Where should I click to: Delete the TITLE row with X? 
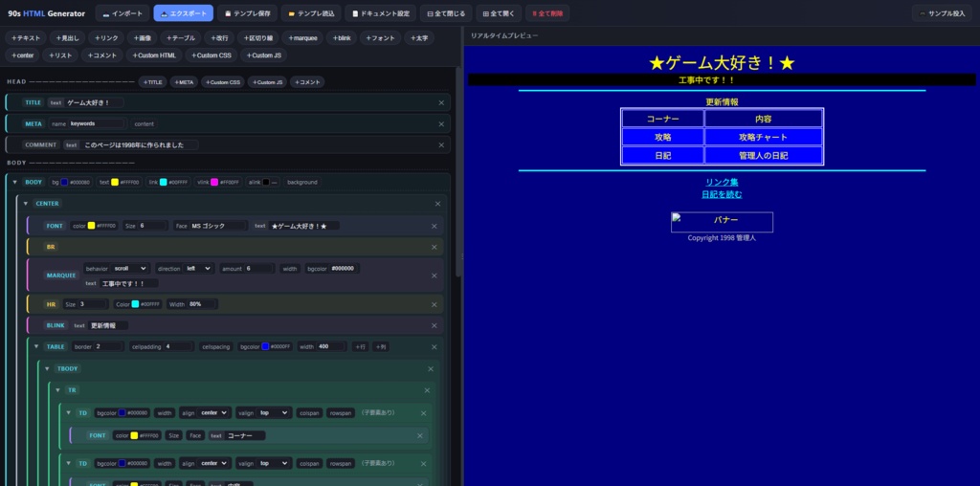pyautogui.click(x=441, y=103)
